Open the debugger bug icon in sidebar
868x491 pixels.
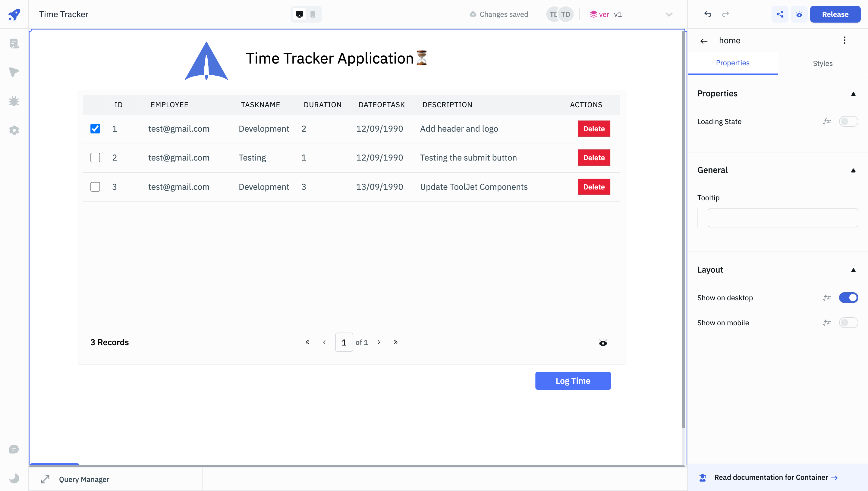[x=14, y=101]
